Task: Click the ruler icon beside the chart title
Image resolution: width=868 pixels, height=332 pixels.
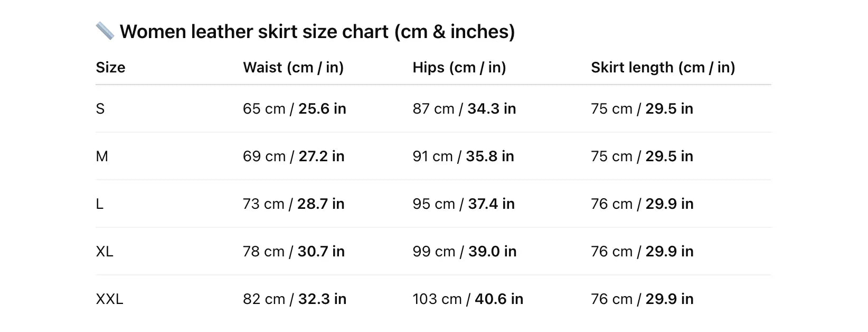Action: coord(105,31)
